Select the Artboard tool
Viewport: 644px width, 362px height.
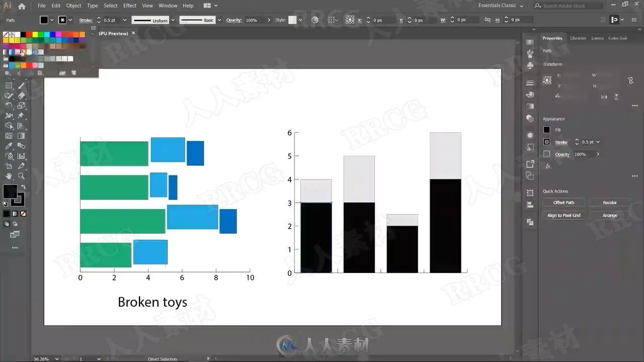coord(9,166)
